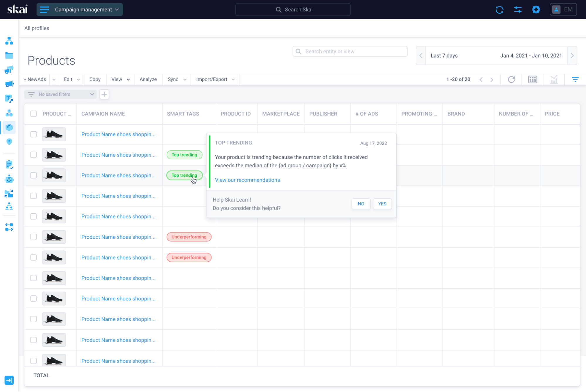Viewport: 586px width, 392px height.
Task: Click View our recommendations link
Action: tap(247, 180)
